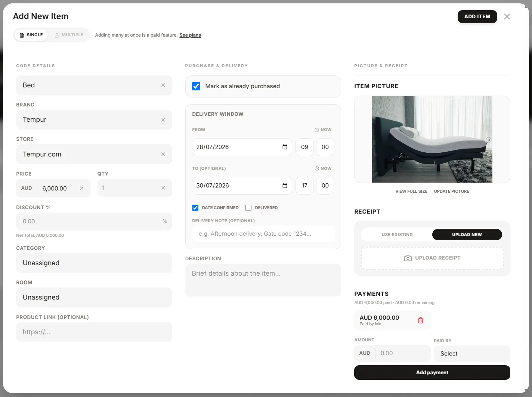Click the Tempur.com store input
532x397 pixels.
(94, 154)
